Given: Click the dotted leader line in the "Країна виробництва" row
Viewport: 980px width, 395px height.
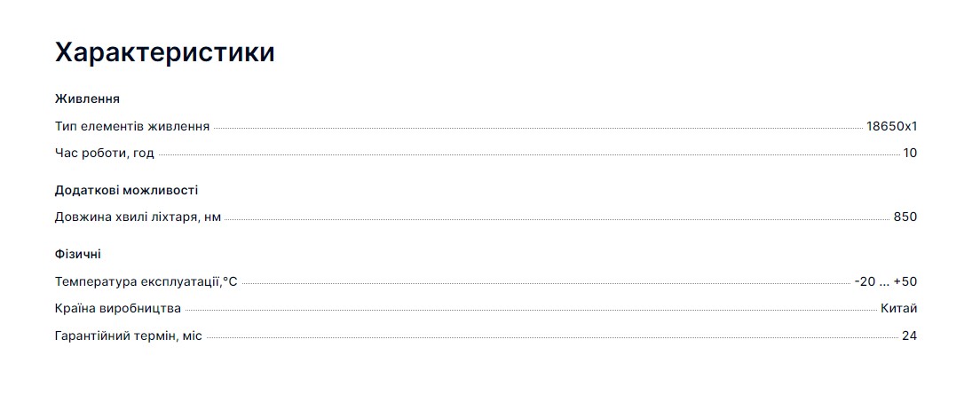Looking at the screenshot, I should [531, 311].
